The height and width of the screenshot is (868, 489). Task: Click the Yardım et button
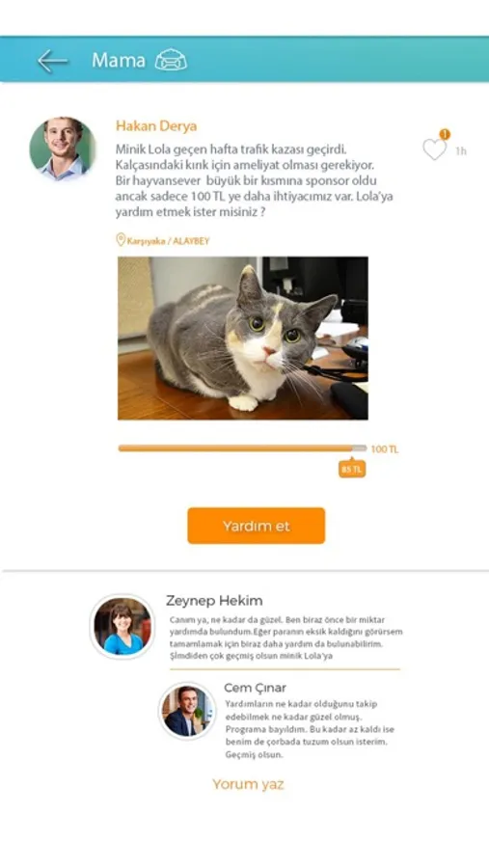256,526
